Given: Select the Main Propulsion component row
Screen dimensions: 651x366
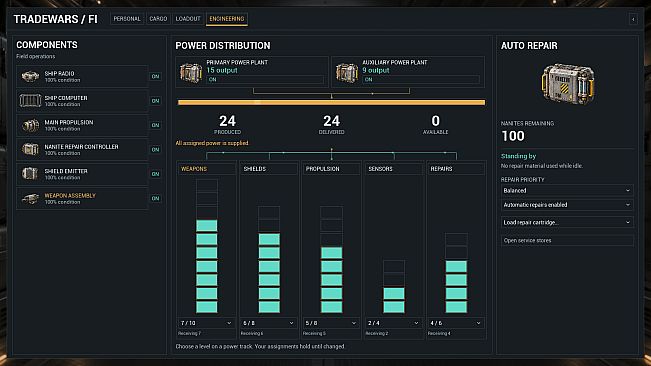Looking at the screenshot, I should tap(82, 125).
